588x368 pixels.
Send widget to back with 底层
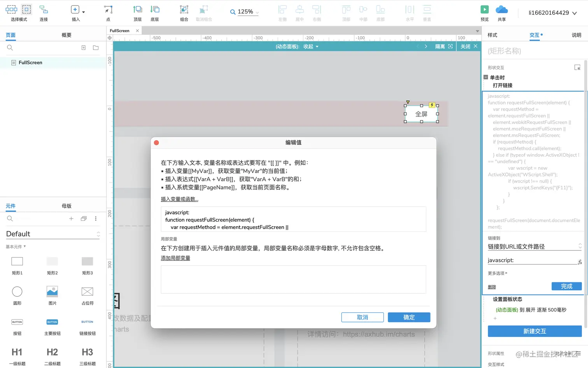pyautogui.click(x=155, y=13)
